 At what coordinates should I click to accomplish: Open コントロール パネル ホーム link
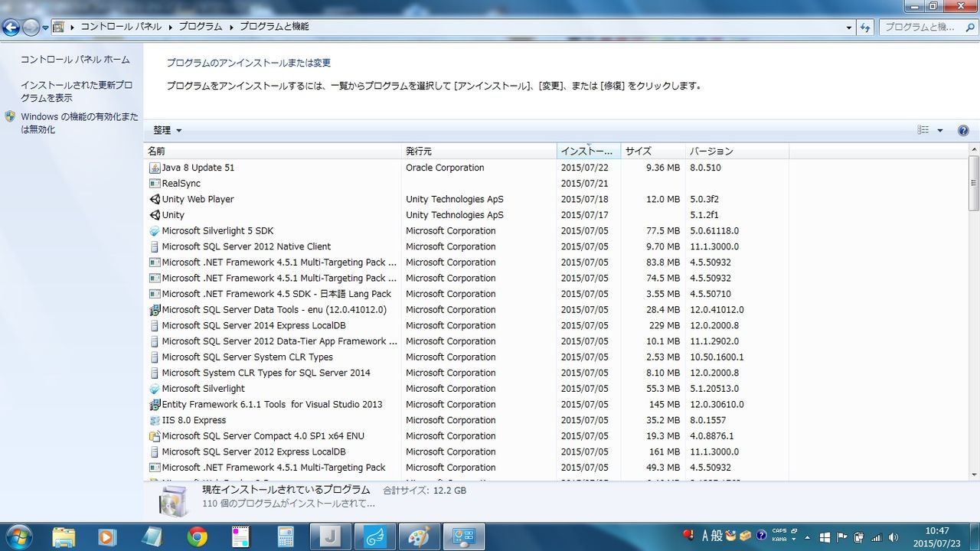pyautogui.click(x=75, y=60)
